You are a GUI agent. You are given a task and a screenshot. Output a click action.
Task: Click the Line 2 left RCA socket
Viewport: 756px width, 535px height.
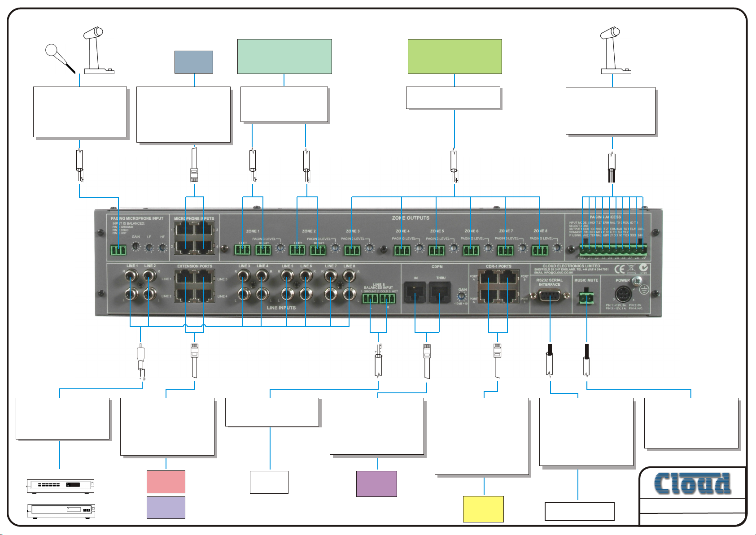[x=149, y=295]
